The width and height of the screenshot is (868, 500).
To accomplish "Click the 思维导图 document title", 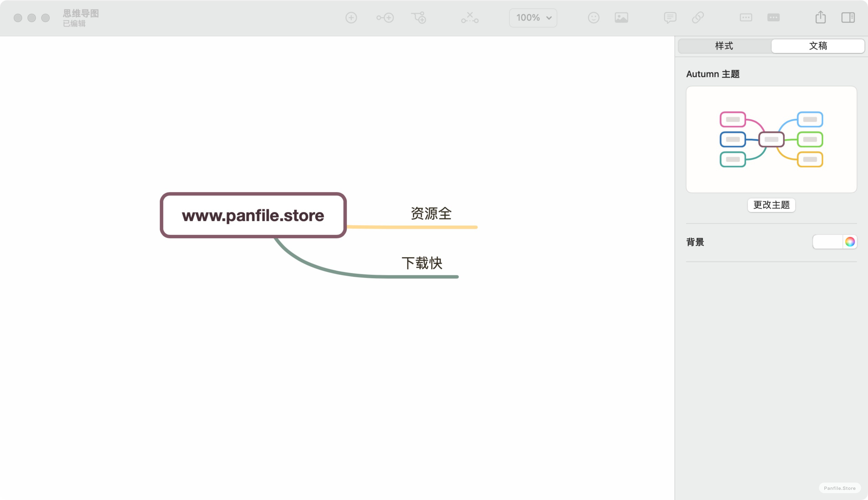I will pos(81,13).
